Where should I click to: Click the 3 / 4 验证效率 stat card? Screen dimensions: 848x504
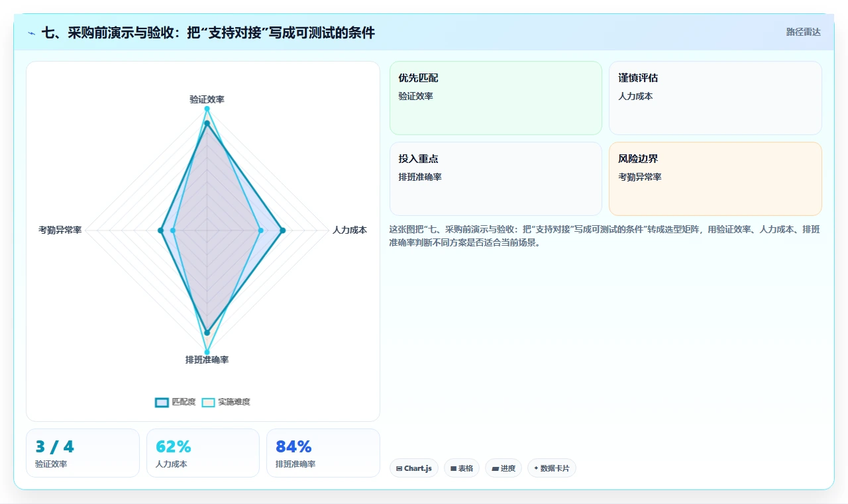coord(83,453)
